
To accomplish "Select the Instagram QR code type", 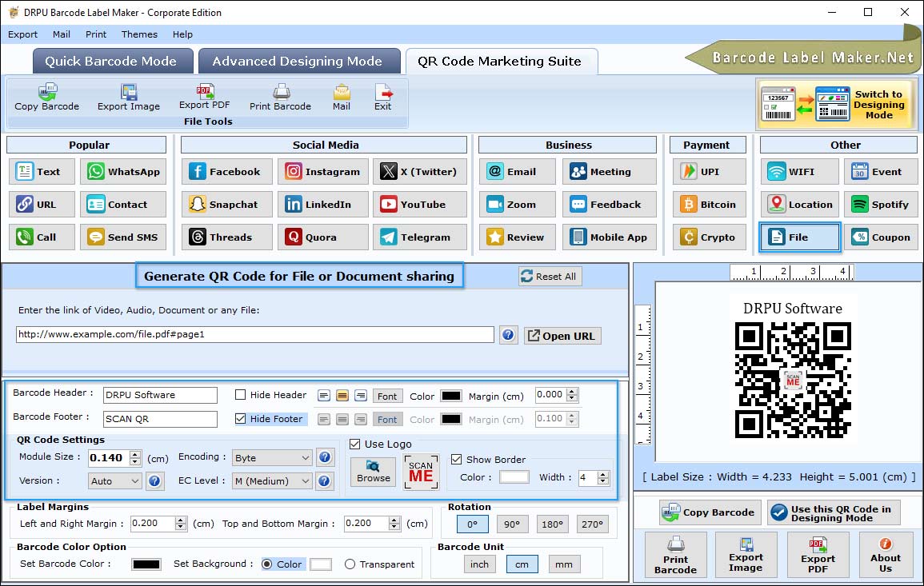I will tap(323, 171).
